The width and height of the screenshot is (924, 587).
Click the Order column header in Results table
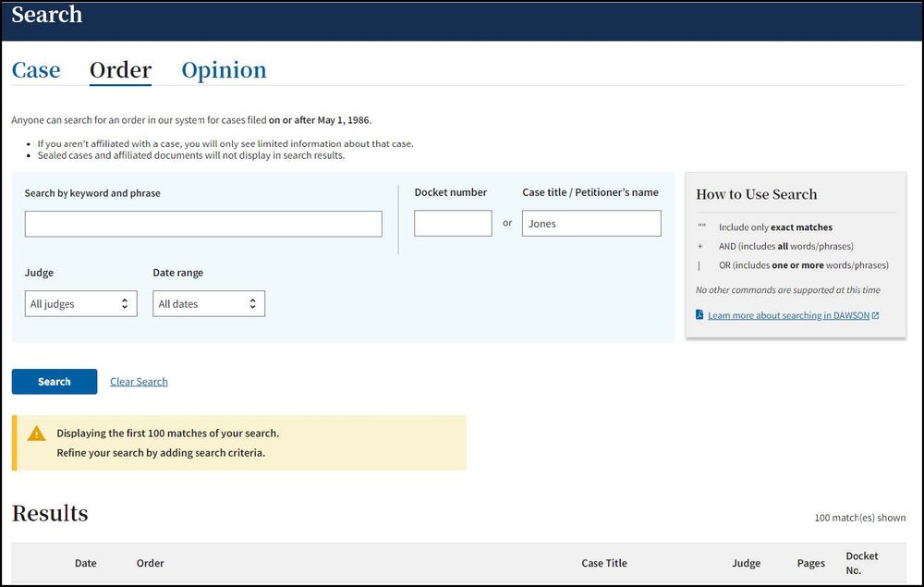(151, 563)
